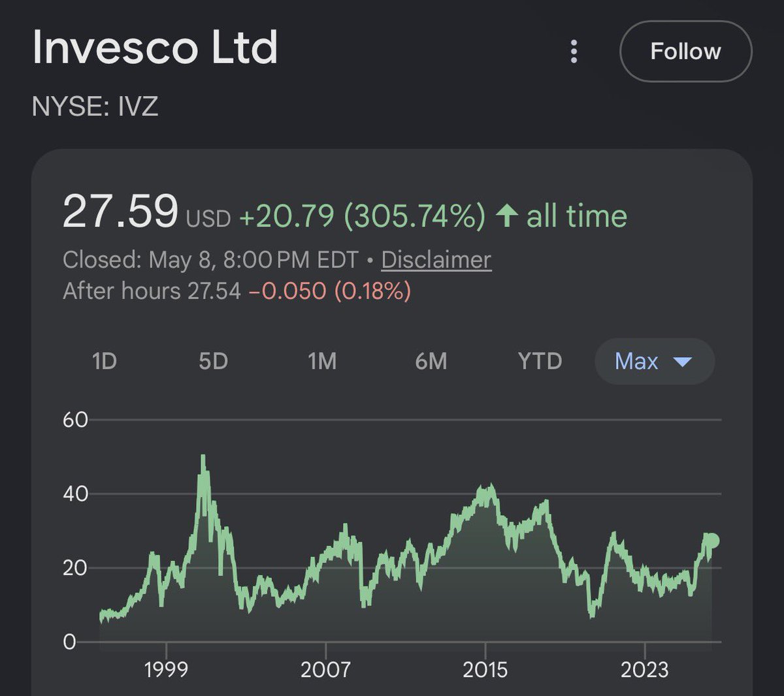The width and height of the screenshot is (784, 696).
Task: Click the green up arrow icon
Action: (508, 215)
